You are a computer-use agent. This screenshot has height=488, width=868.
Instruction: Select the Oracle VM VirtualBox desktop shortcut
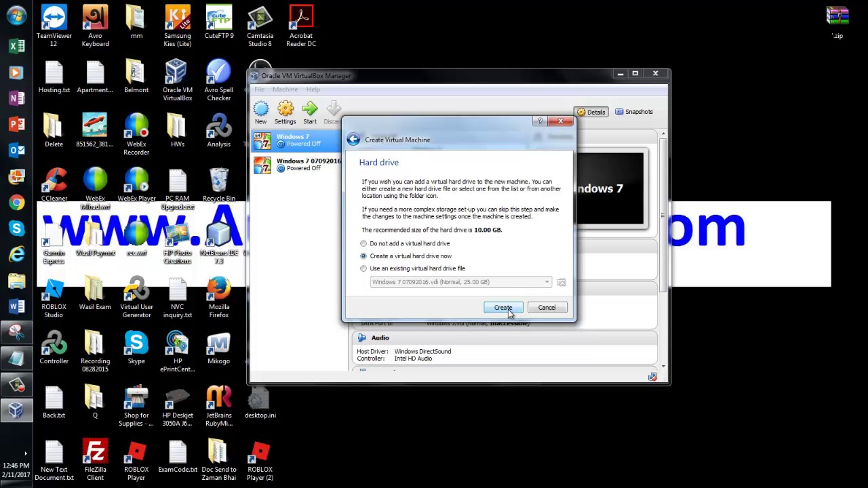tap(178, 81)
